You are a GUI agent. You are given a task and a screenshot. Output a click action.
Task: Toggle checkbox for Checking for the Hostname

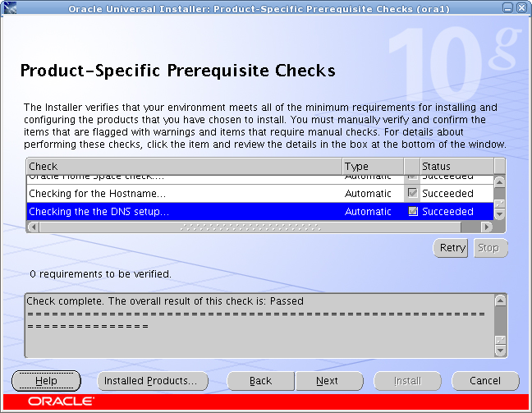[x=412, y=193]
